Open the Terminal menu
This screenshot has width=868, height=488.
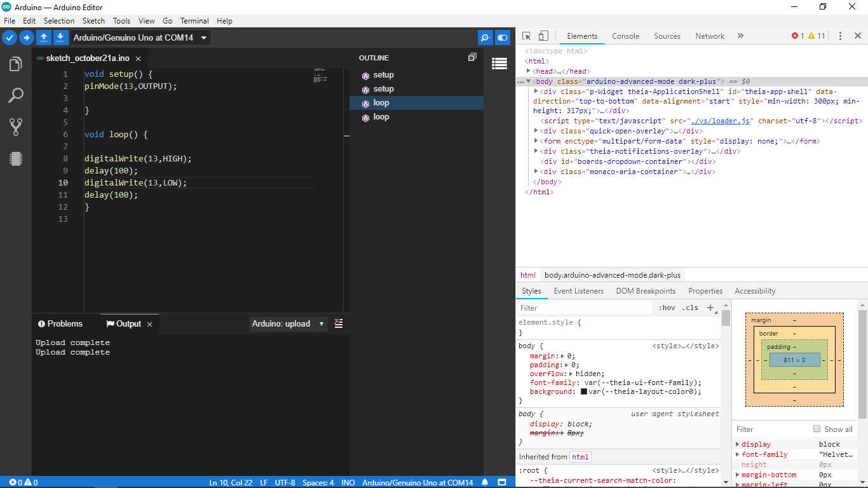tap(194, 21)
